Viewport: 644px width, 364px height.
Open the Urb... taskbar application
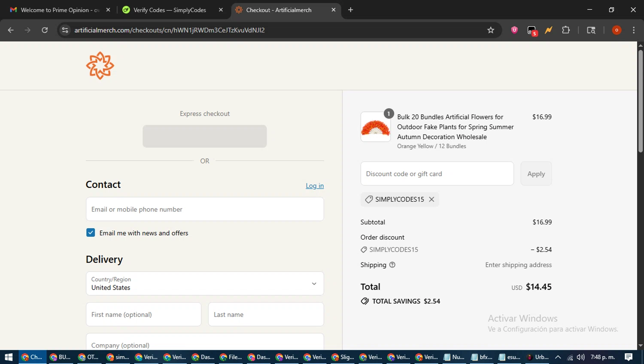click(537, 357)
